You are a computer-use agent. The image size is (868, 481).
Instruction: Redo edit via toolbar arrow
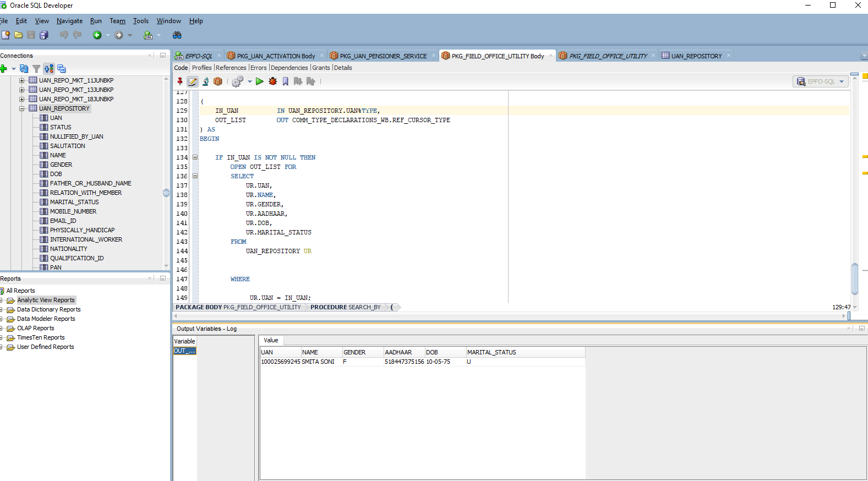(x=77, y=35)
